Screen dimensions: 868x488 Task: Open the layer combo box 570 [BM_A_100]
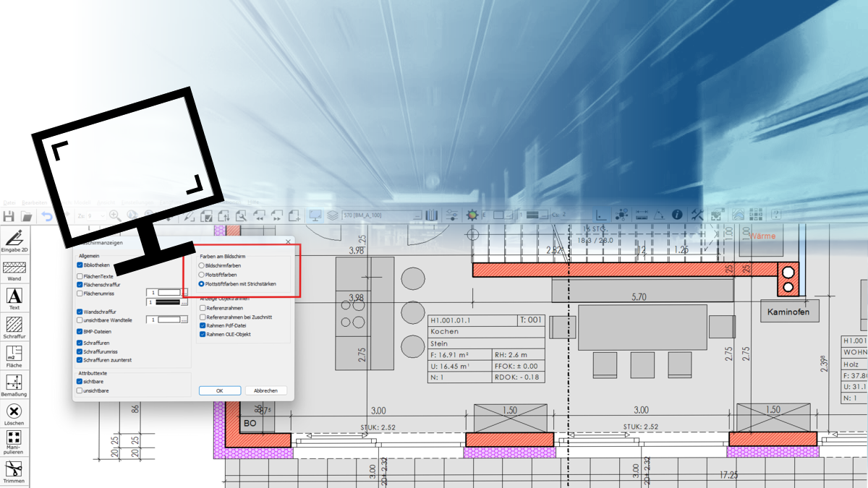(x=382, y=215)
